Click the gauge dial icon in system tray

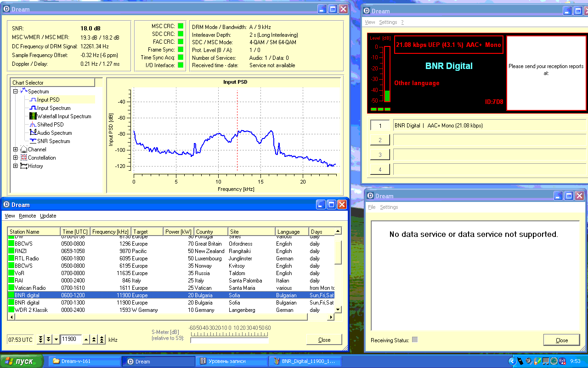tap(554, 361)
